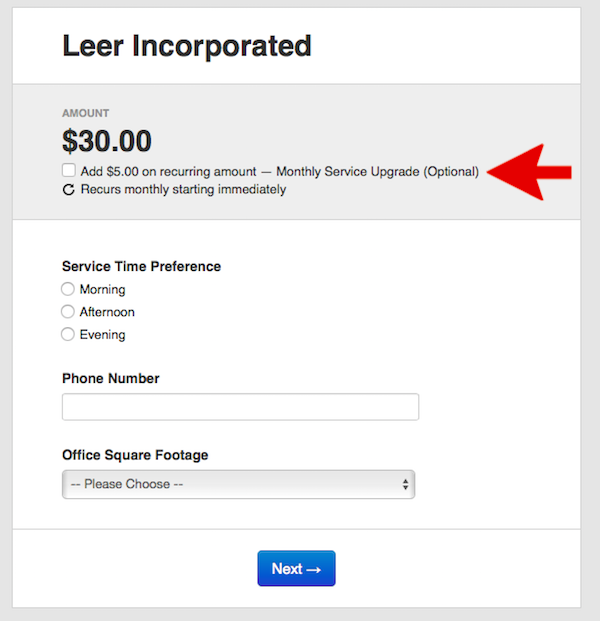This screenshot has height=621, width=600.
Task: Click the circular recurring arrow icon
Action: pos(68,189)
